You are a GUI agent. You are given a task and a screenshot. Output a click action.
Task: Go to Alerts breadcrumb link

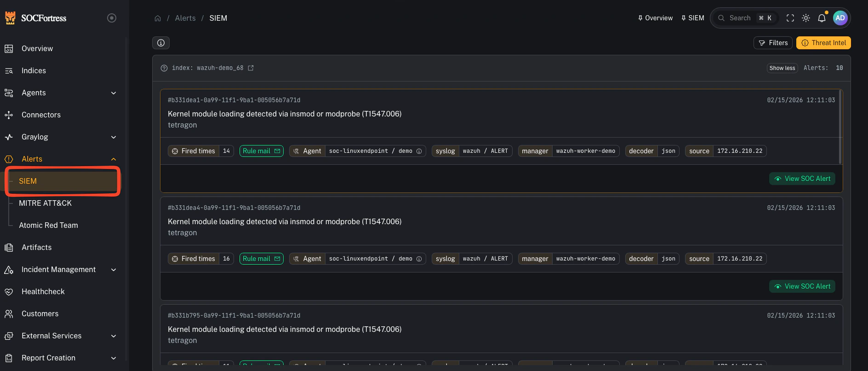click(185, 18)
